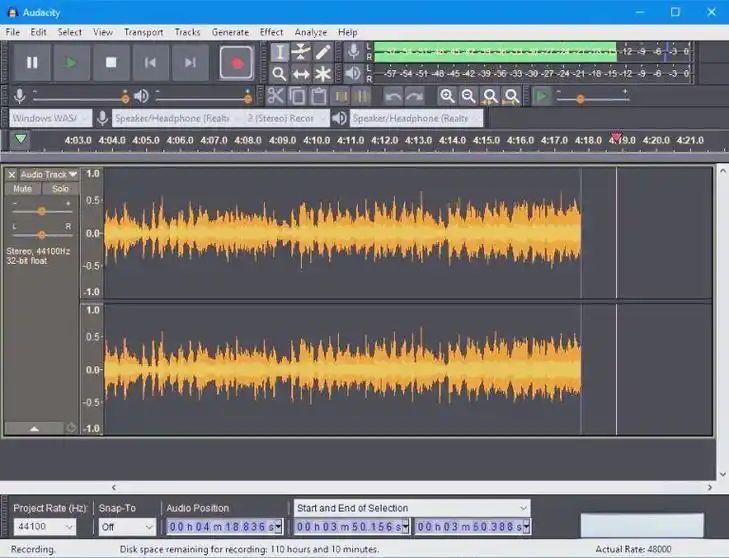729x558 pixels.
Task: Open the Project Rate 44100 dropdown
Action: pyautogui.click(x=44, y=526)
